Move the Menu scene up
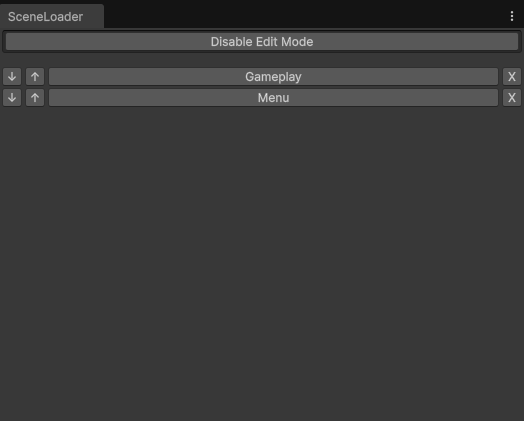 [x=35, y=98]
